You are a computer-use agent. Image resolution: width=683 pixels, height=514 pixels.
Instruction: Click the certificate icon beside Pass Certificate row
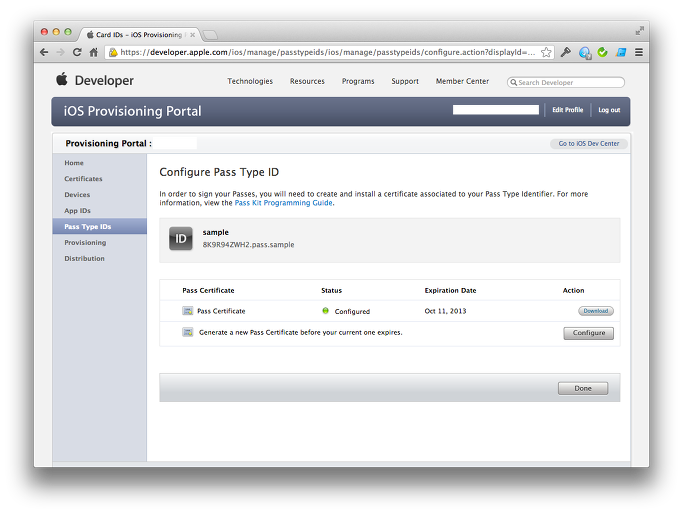pyautogui.click(x=187, y=311)
